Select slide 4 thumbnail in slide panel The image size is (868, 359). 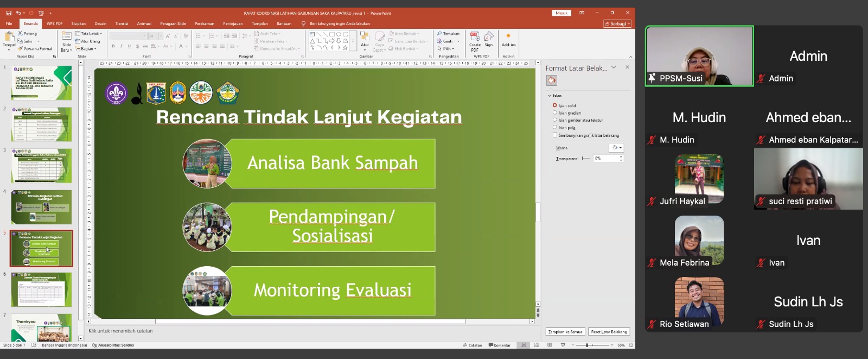pyautogui.click(x=41, y=207)
